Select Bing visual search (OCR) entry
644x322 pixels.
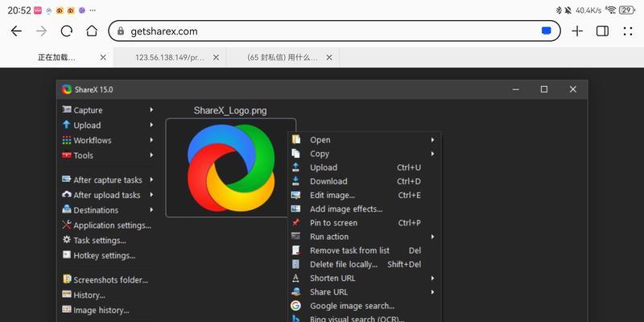(x=365, y=318)
